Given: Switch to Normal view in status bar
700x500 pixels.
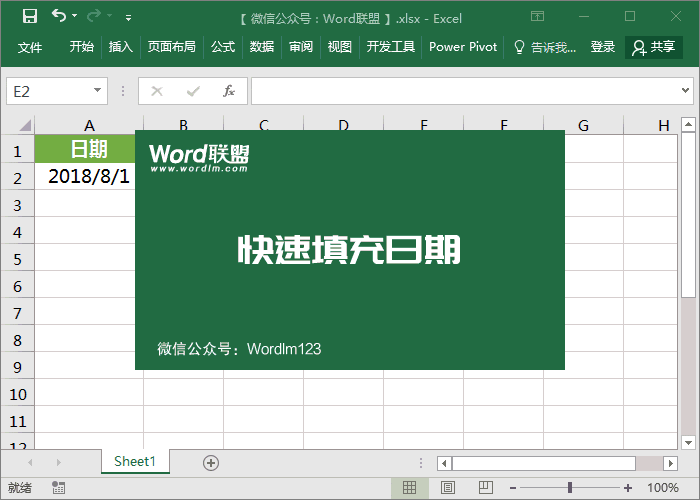Looking at the screenshot, I should 409,488.
